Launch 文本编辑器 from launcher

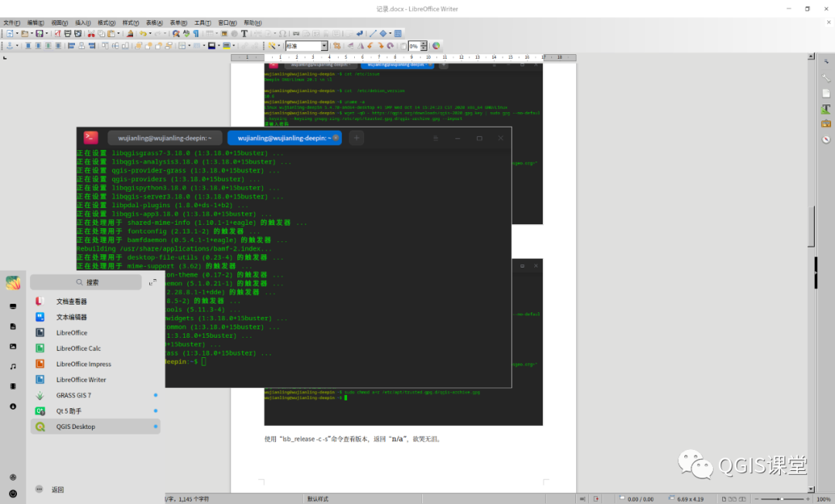[x=95, y=317]
